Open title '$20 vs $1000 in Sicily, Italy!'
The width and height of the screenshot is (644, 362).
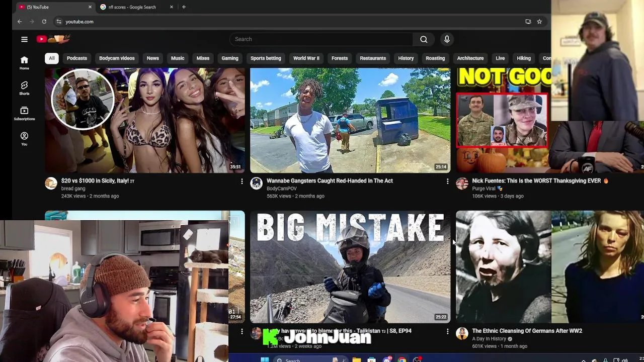(98, 180)
